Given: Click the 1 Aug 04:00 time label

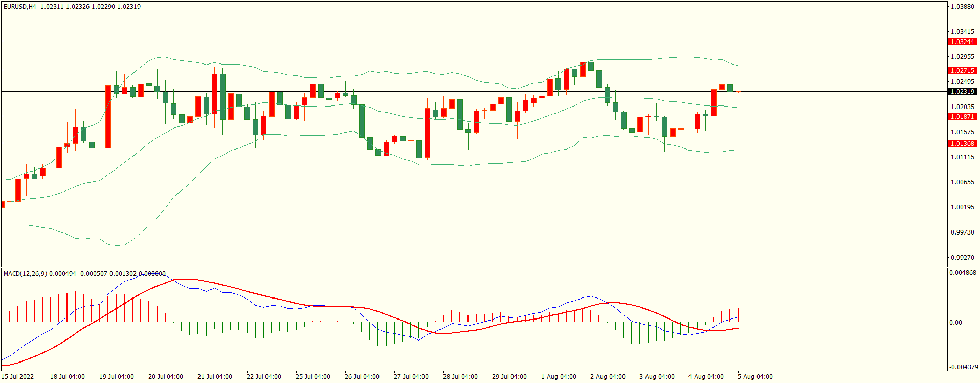Looking at the screenshot, I should (559, 376).
